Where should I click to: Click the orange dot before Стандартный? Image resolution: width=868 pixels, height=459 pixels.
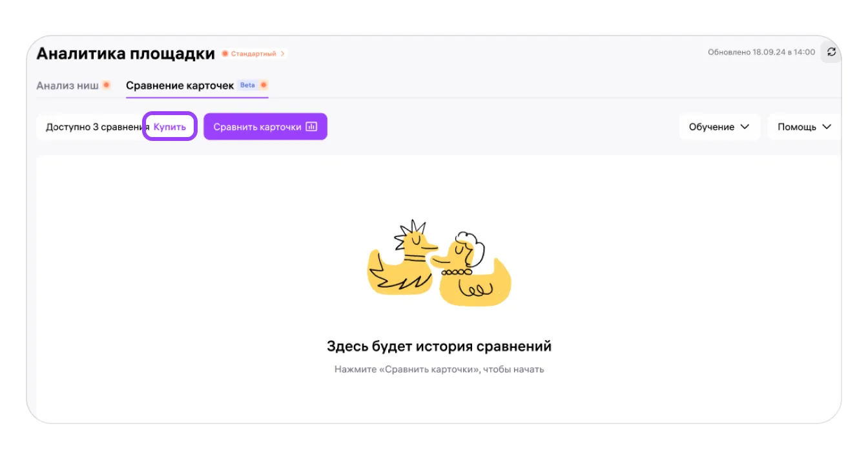[225, 54]
